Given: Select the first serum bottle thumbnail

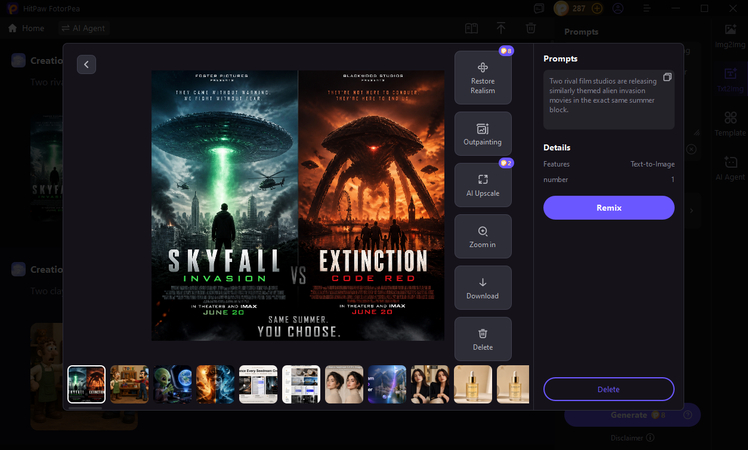Looking at the screenshot, I should pyautogui.click(x=473, y=385).
